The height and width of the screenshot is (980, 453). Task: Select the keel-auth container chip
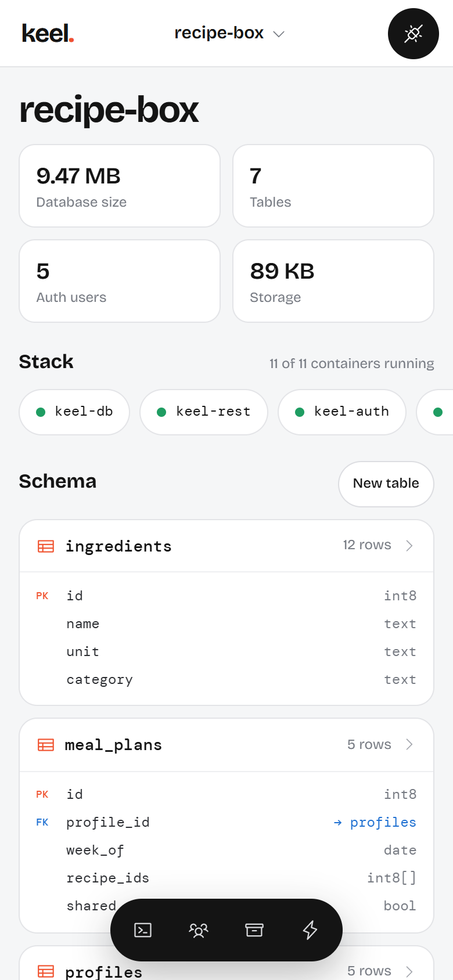click(342, 412)
